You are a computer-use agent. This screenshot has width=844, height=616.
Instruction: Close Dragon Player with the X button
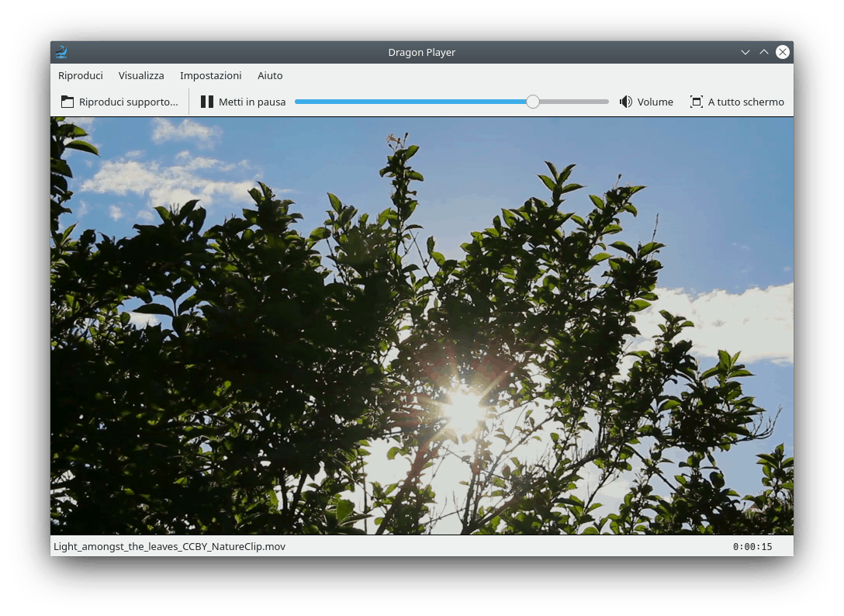pyautogui.click(x=783, y=52)
